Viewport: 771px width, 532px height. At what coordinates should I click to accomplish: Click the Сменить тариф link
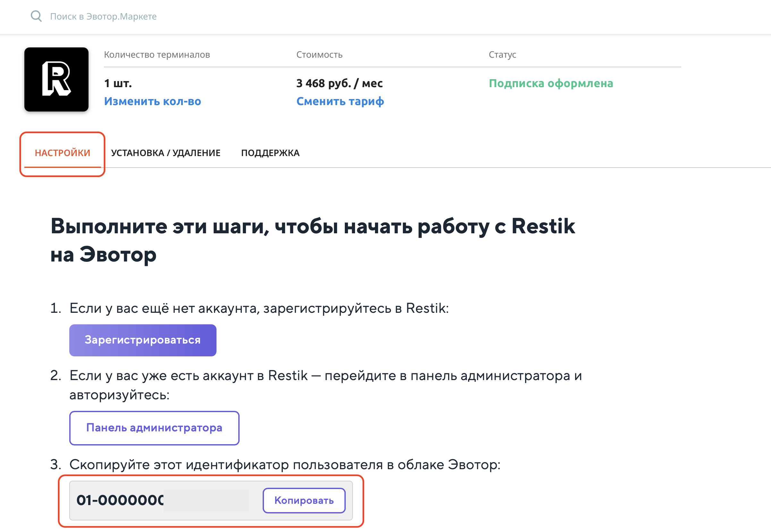340,101
